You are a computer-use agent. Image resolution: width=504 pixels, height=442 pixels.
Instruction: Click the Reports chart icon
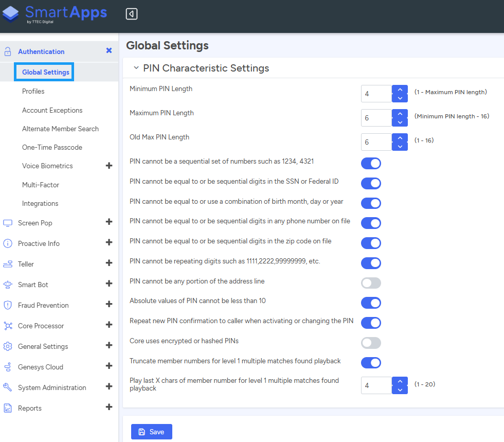8,408
